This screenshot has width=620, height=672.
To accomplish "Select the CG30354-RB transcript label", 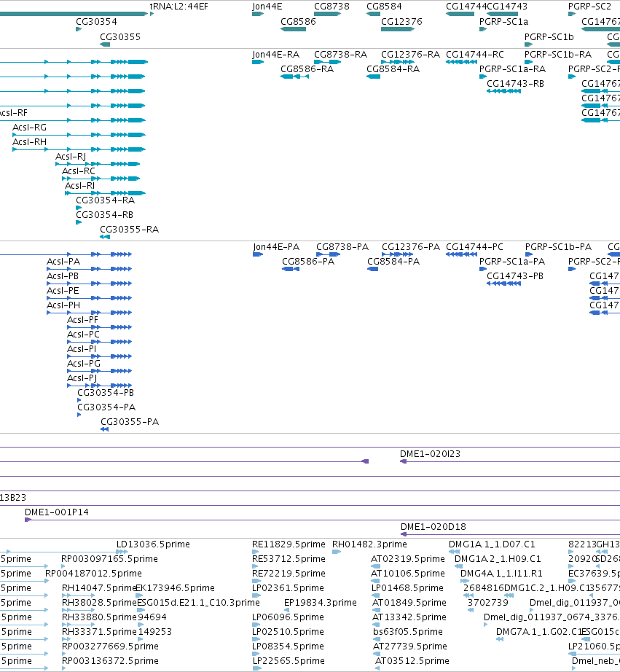I will [104, 215].
